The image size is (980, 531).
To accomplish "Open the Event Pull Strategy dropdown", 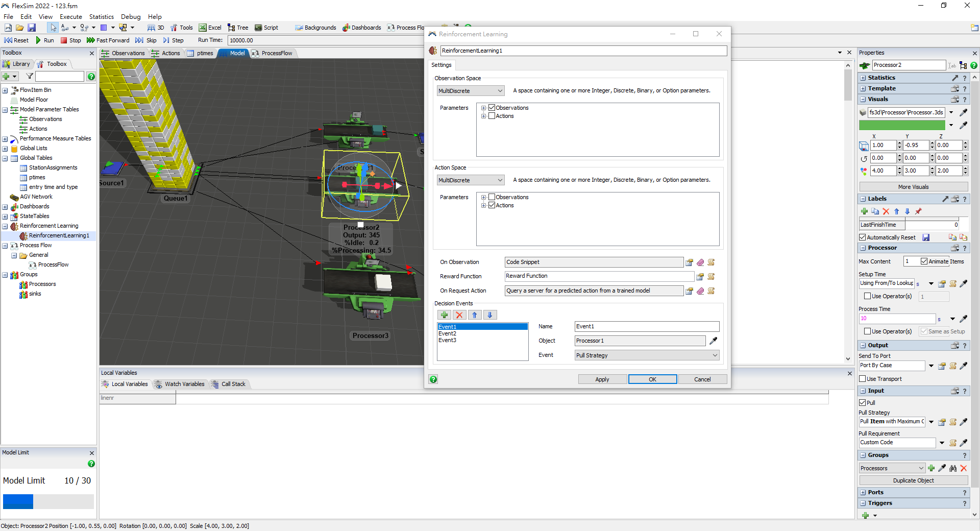I will (647, 355).
